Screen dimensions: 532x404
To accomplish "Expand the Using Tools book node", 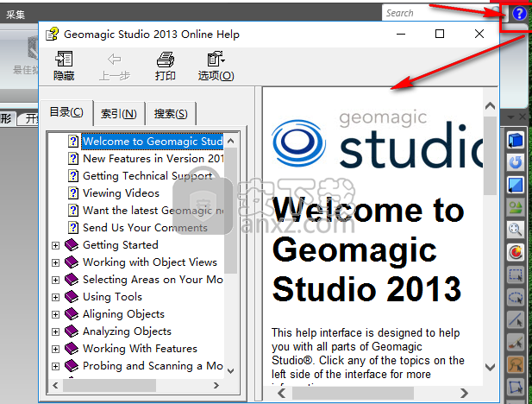I will coord(56,297).
